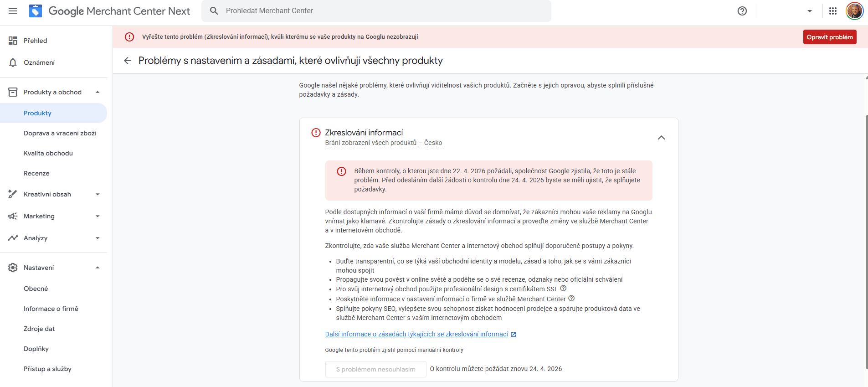The width and height of the screenshot is (868, 387).
Task: Click the Google Merchant Center logo
Action: [x=36, y=11]
